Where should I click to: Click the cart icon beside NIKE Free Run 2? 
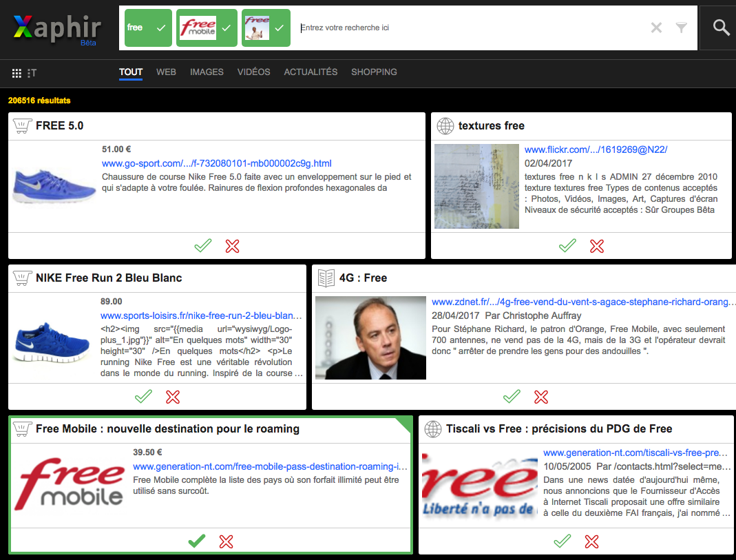[22, 278]
